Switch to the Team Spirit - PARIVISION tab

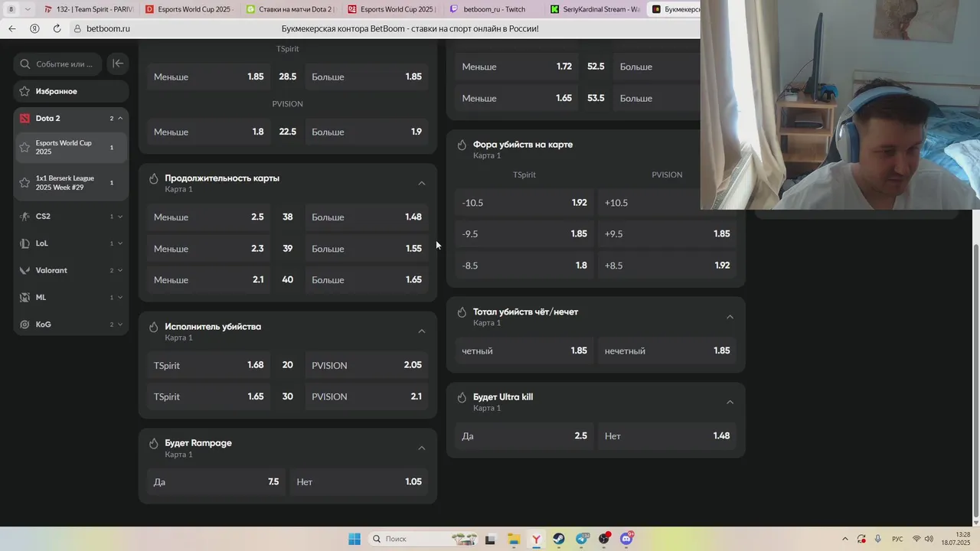point(88,9)
